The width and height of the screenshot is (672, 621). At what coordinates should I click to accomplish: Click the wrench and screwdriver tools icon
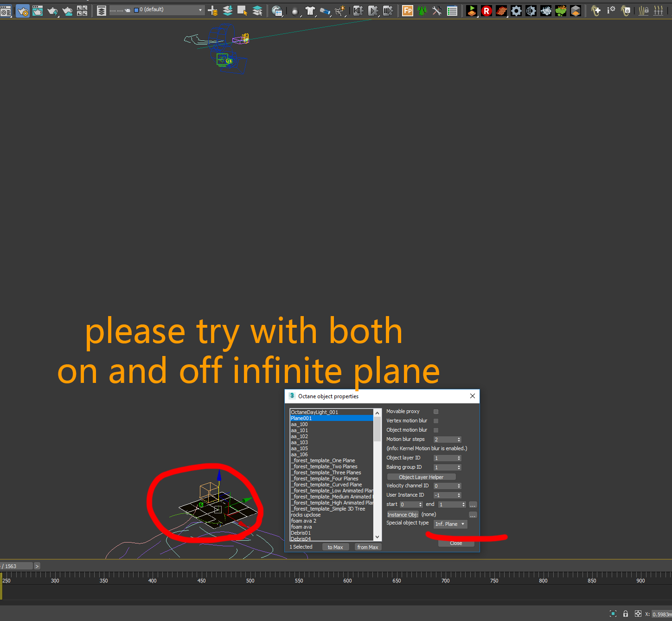click(x=437, y=10)
